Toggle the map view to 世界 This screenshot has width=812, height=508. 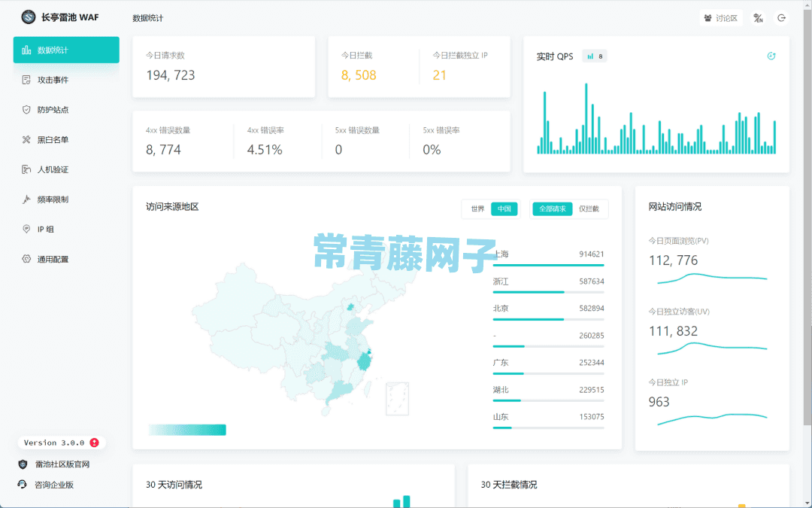pyautogui.click(x=477, y=208)
